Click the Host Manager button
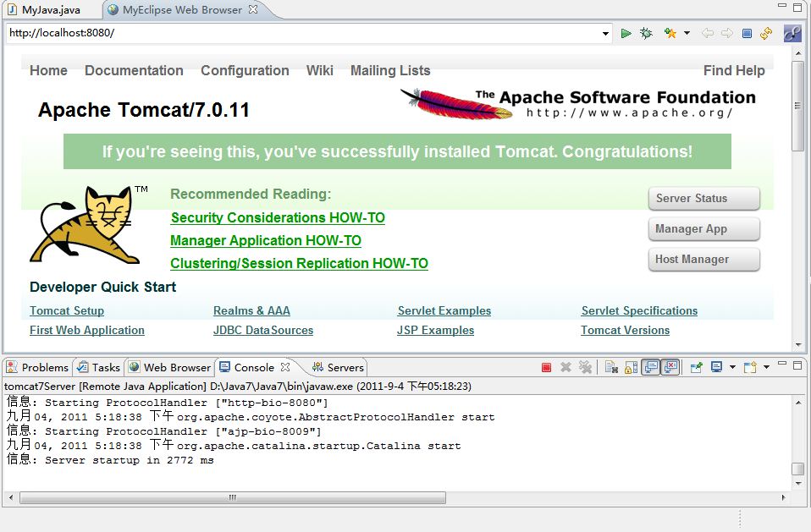 point(704,260)
